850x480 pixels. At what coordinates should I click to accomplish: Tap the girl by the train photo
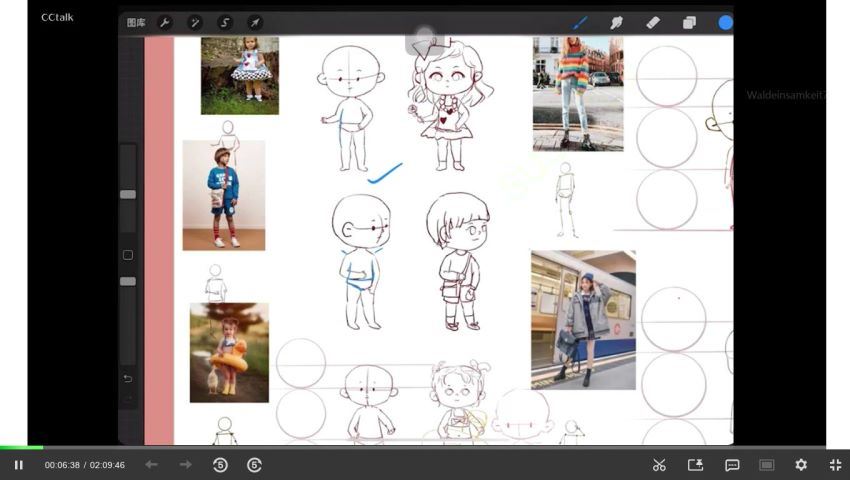[583, 320]
